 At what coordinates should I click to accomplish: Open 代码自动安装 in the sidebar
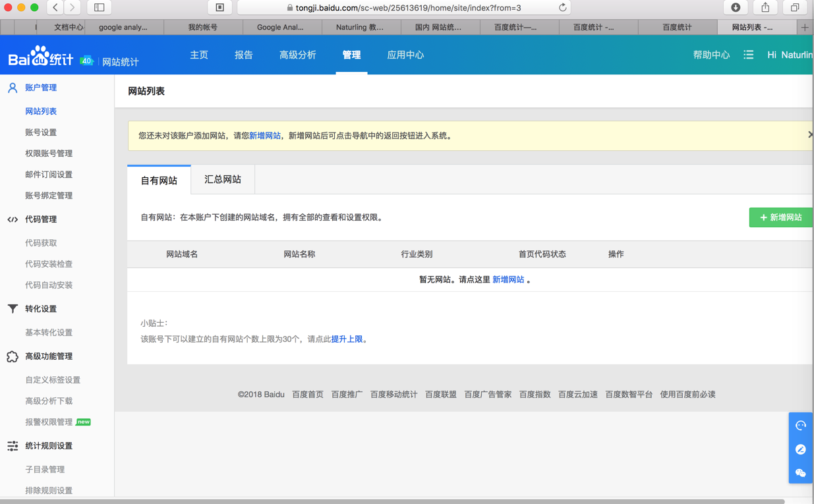49,285
